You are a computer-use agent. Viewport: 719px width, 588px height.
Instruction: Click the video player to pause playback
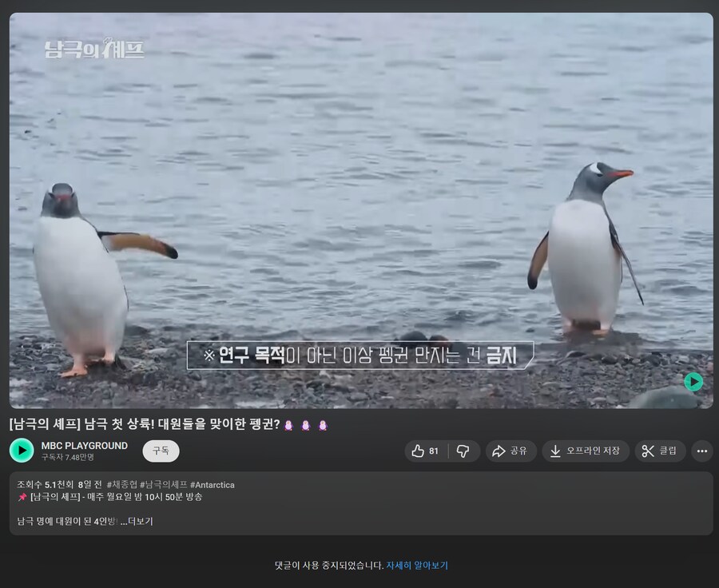pyautogui.click(x=359, y=208)
